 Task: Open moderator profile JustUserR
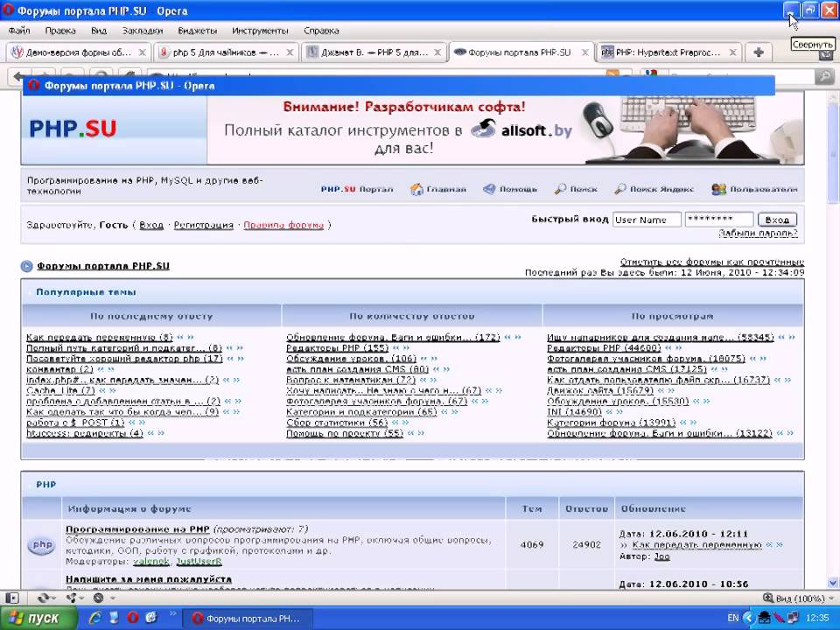(x=199, y=562)
